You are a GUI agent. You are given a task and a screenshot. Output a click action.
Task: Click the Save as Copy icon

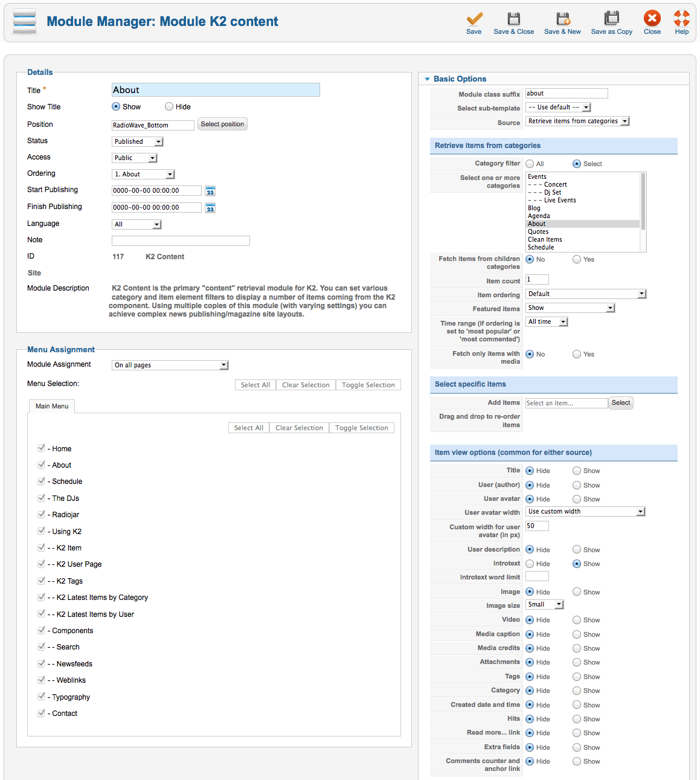612,18
